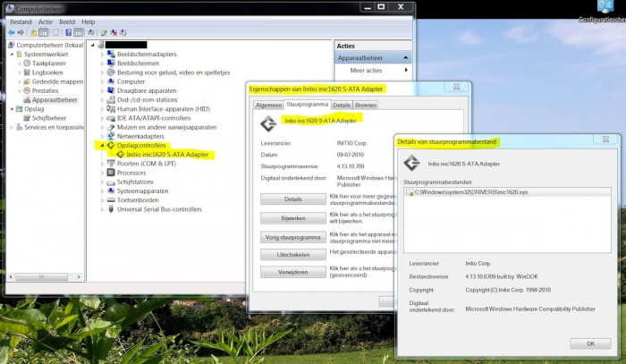Click the Verwijderen button
Image resolution: width=626 pixels, height=364 pixels.
[293, 272]
